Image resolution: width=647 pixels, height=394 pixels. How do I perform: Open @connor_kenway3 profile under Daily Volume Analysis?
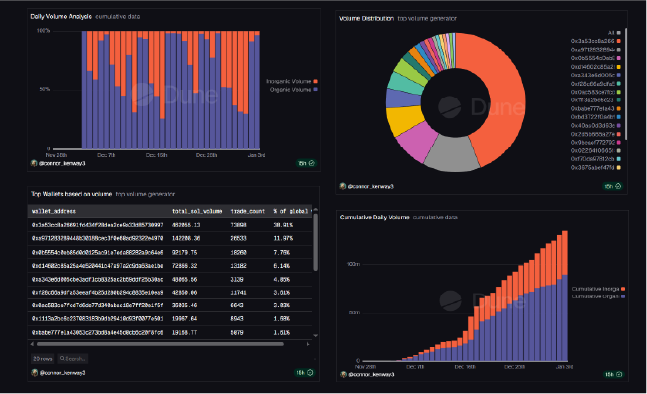62,163
